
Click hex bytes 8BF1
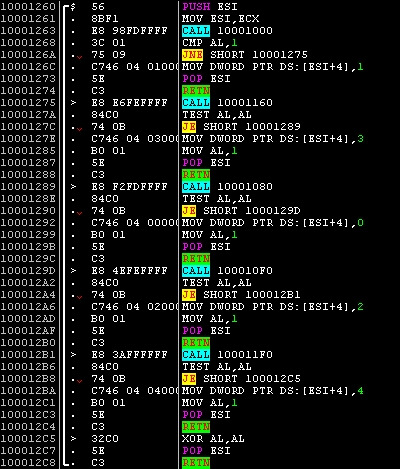(105, 18)
